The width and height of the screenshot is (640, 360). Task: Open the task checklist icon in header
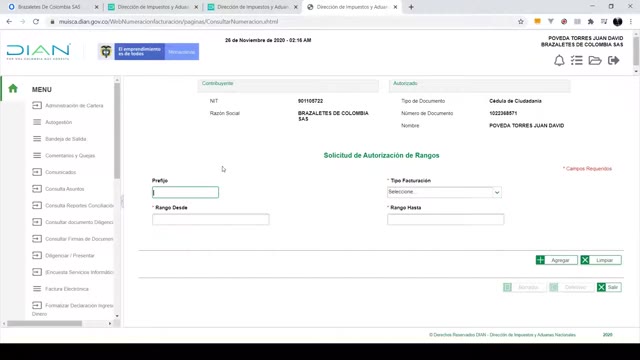pyautogui.click(x=576, y=60)
